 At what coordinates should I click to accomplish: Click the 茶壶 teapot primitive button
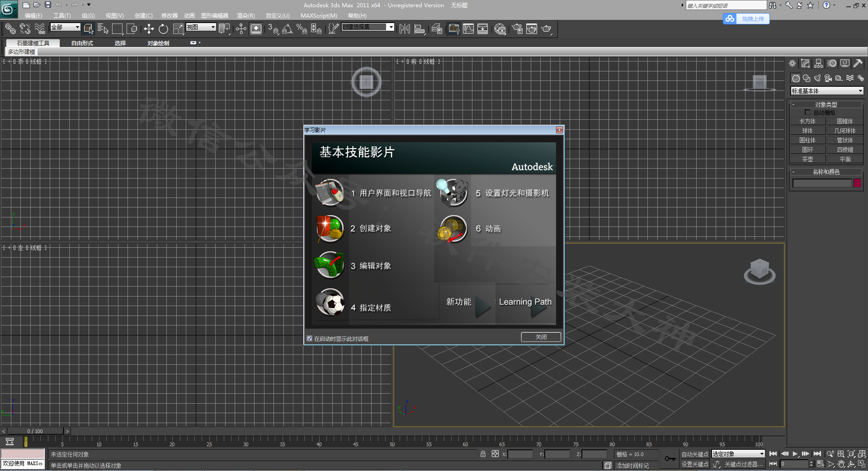point(807,159)
